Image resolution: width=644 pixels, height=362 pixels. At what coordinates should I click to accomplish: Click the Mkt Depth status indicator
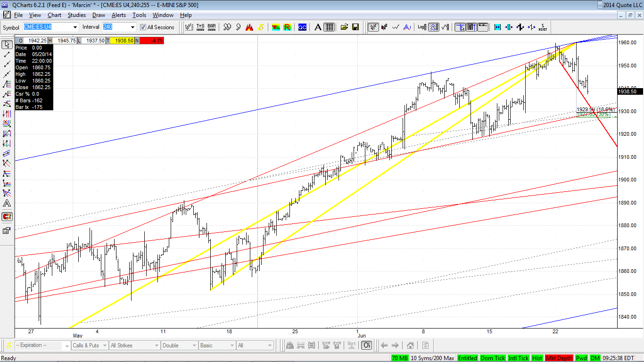(559, 358)
